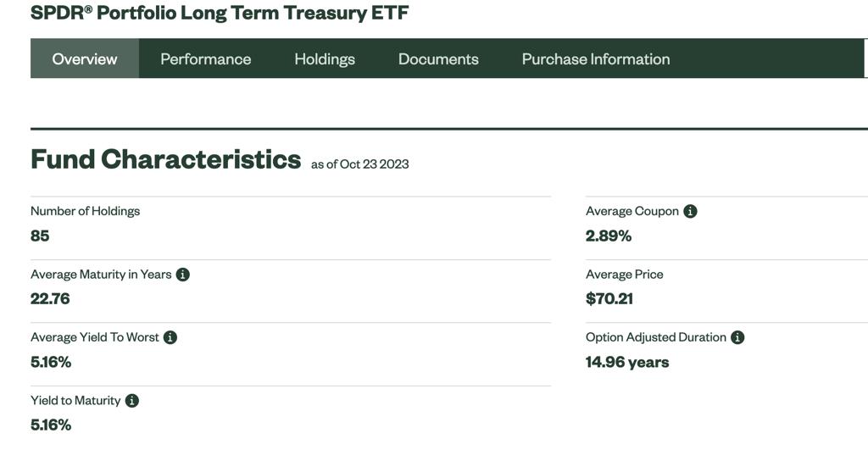Click the Average Price value $70.21
Screen dimensions: 868x472
coord(609,299)
